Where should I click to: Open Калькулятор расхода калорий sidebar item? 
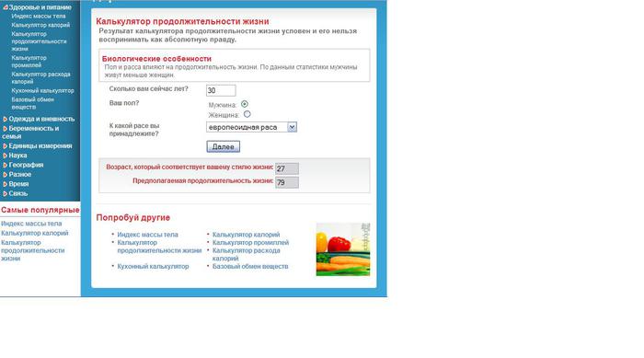tap(41, 77)
